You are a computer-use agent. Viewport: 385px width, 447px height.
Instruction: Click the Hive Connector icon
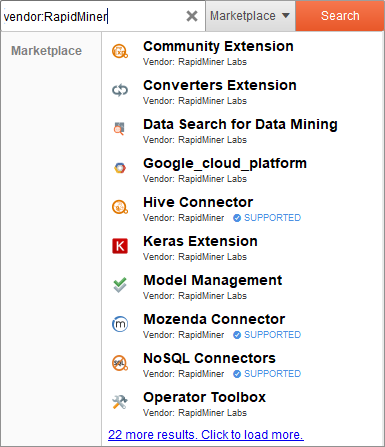(x=120, y=207)
